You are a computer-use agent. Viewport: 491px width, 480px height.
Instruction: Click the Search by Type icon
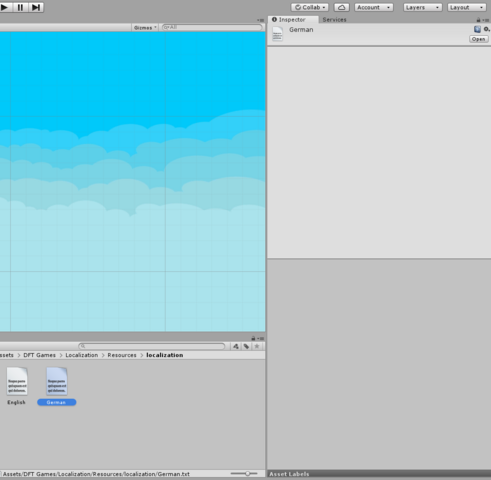pos(236,346)
